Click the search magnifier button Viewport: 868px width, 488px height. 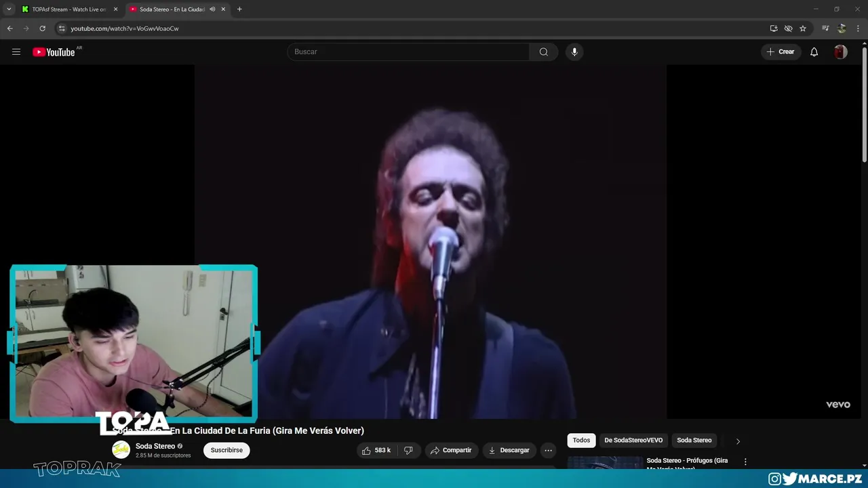click(544, 52)
